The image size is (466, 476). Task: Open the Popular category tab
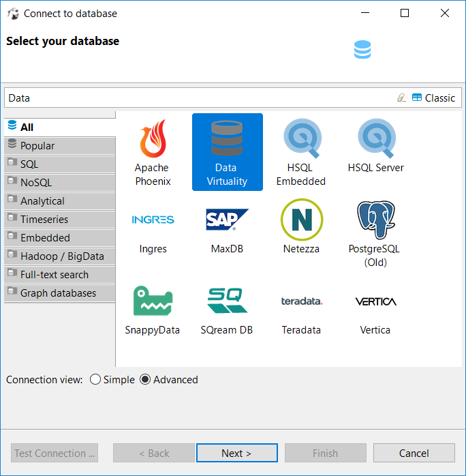click(60, 146)
